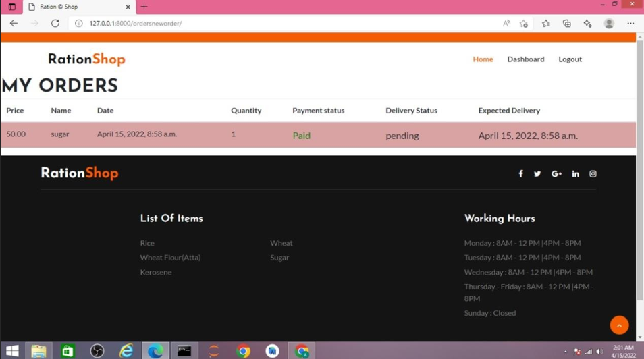The width and height of the screenshot is (644, 359).
Task: Refresh the page with reload icon
Action: pyautogui.click(x=55, y=23)
